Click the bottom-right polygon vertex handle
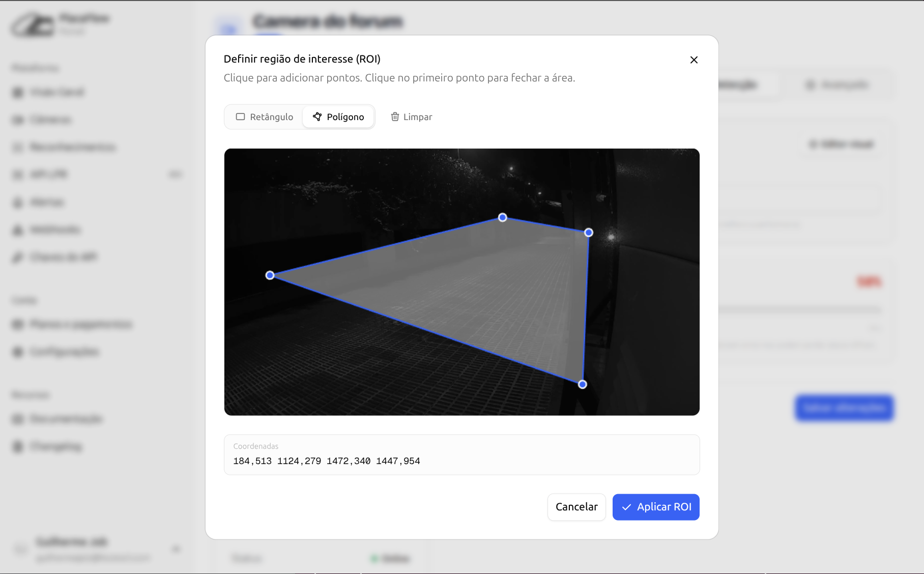The width and height of the screenshot is (924, 574). click(x=583, y=384)
